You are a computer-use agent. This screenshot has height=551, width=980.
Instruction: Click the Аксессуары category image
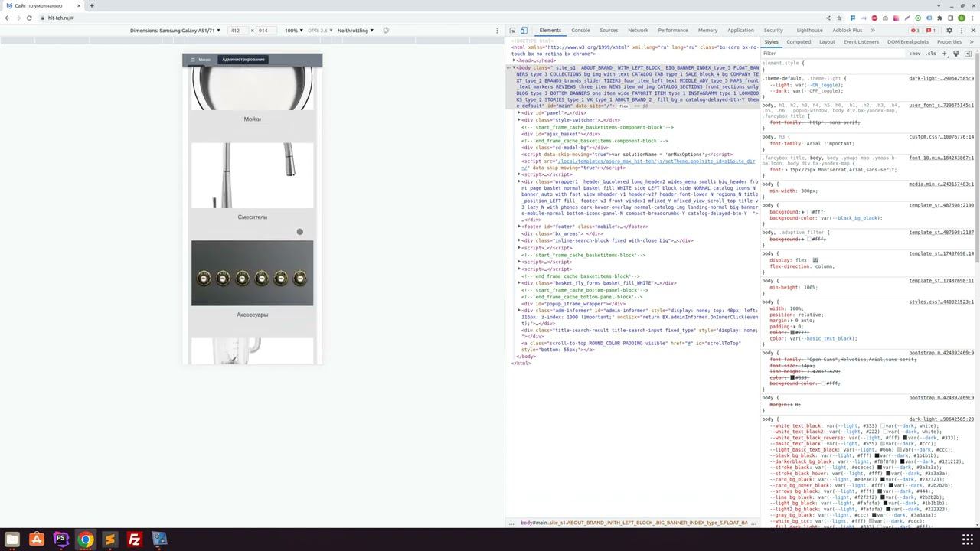(x=253, y=273)
